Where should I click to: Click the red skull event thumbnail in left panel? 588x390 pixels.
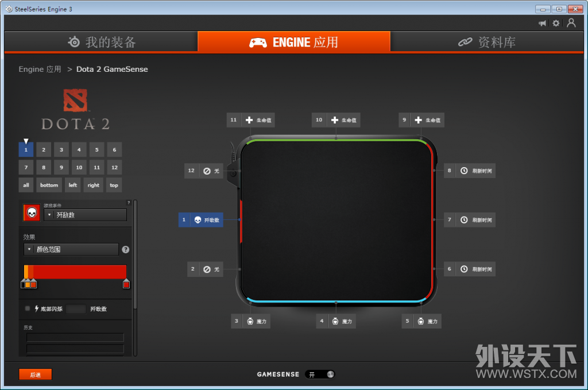click(x=31, y=213)
